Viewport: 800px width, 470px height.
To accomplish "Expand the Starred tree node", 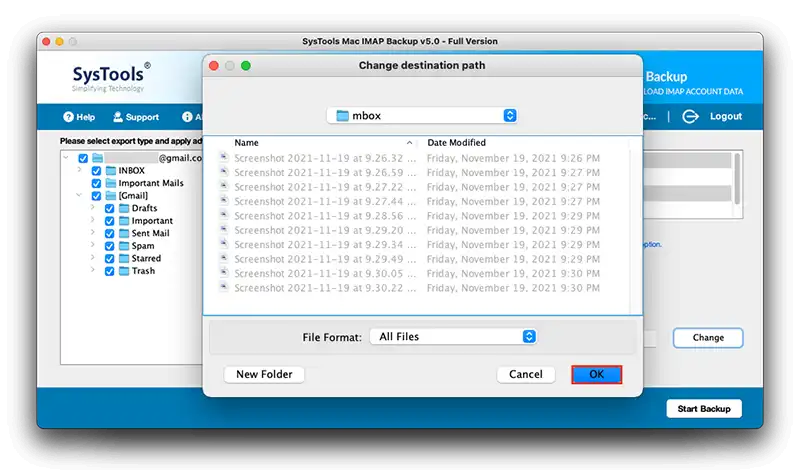I will click(92, 258).
